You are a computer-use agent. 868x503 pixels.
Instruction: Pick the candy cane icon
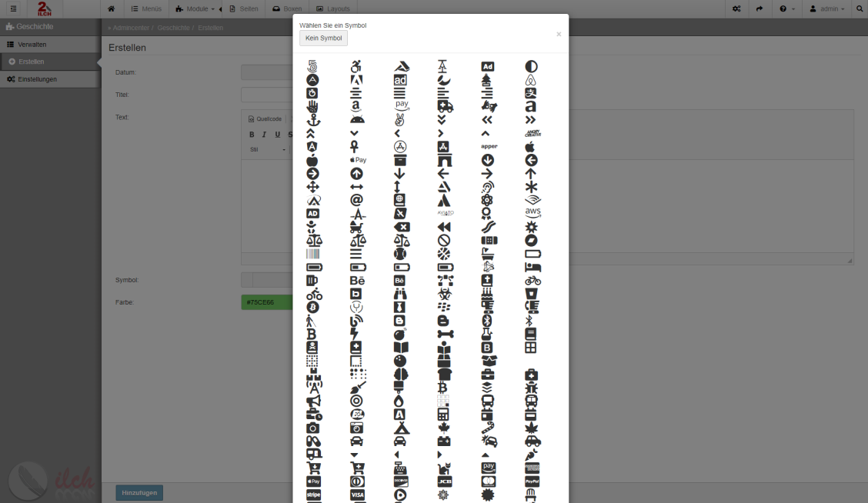click(x=488, y=428)
